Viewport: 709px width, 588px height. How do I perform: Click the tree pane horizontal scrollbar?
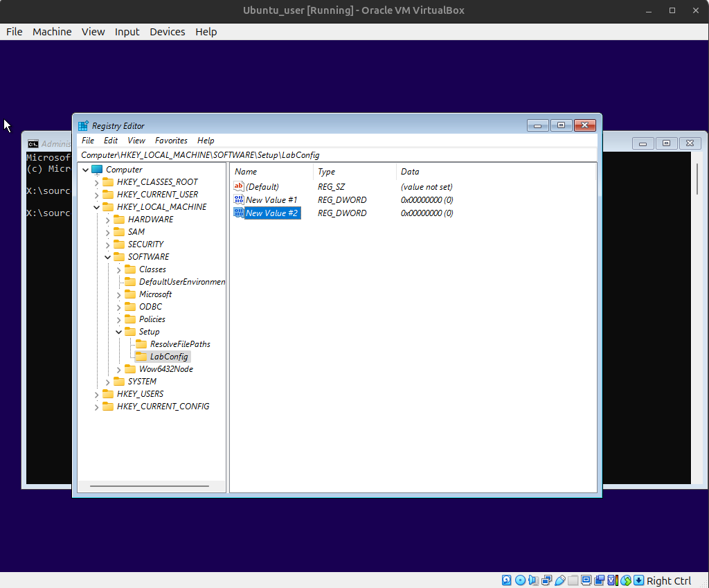tap(151, 486)
